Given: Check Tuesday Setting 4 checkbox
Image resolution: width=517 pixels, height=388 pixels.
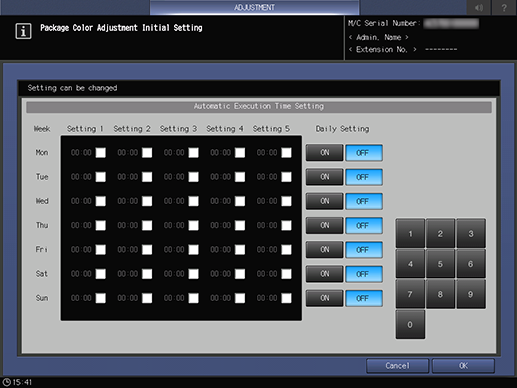Looking at the screenshot, I should click(x=240, y=177).
